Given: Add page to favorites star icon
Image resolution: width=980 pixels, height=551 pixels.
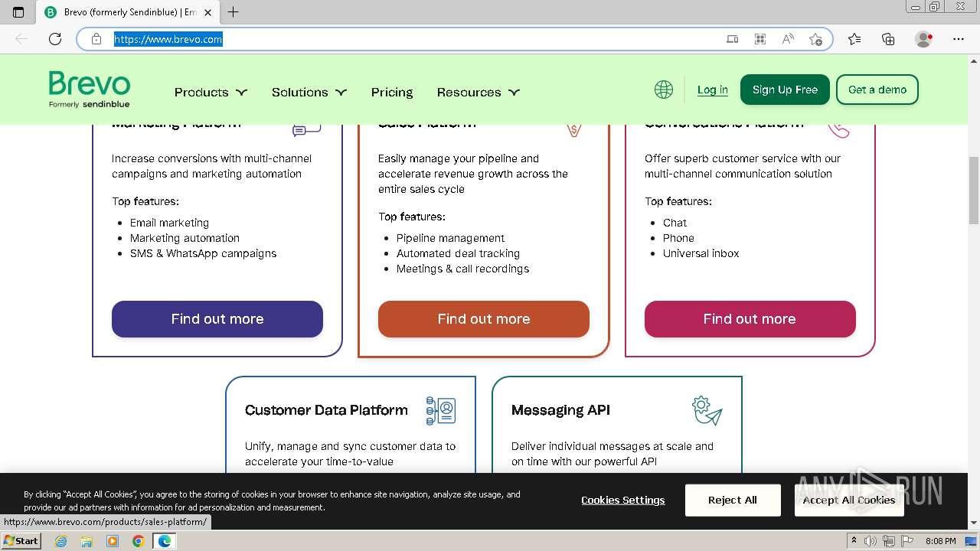Looking at the screenshot, I should click(x=815, y=39).
